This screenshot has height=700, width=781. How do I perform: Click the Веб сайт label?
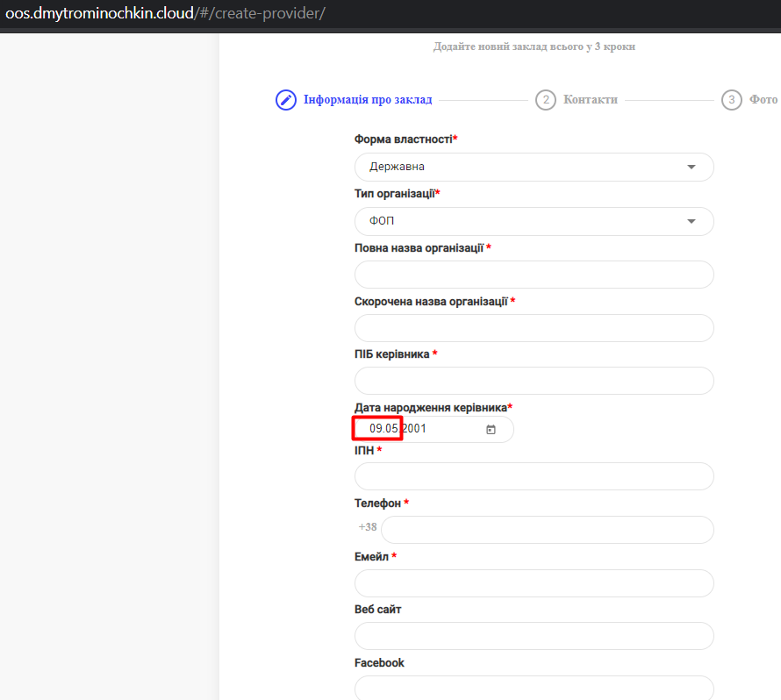pos(377,609)
